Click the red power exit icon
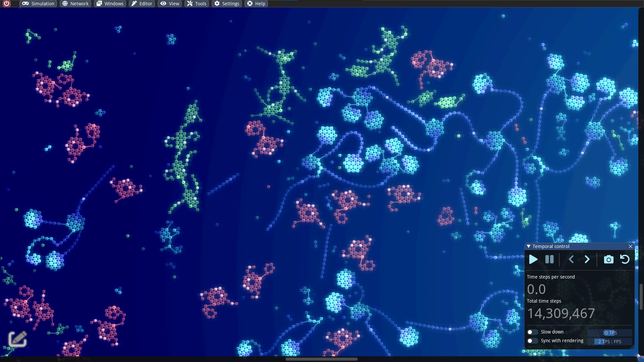This screenshot has width=644, height=362. 6,3
